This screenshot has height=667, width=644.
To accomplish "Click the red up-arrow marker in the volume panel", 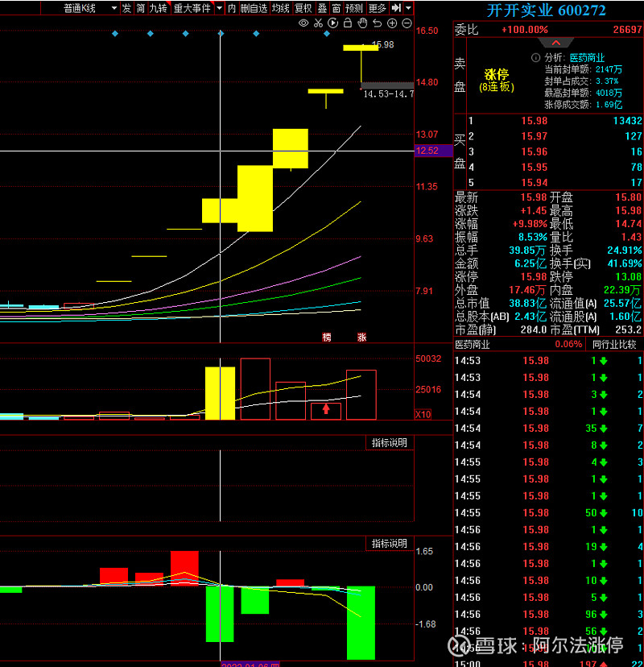I will tap(326, 409).
